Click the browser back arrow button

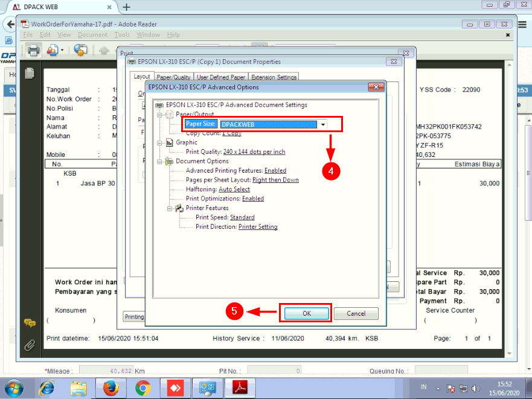click(x=10, y=24)
